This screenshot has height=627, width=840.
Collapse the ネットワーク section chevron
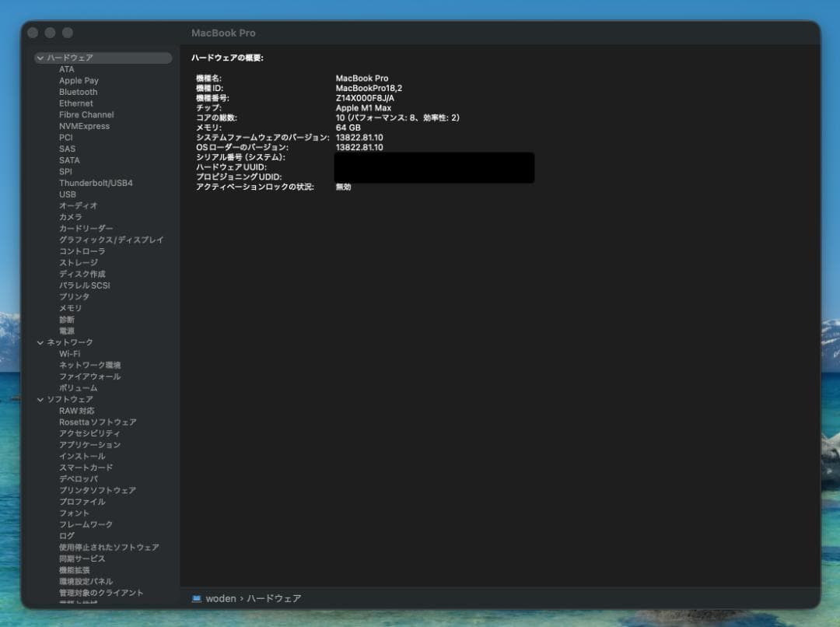[40, 342]
